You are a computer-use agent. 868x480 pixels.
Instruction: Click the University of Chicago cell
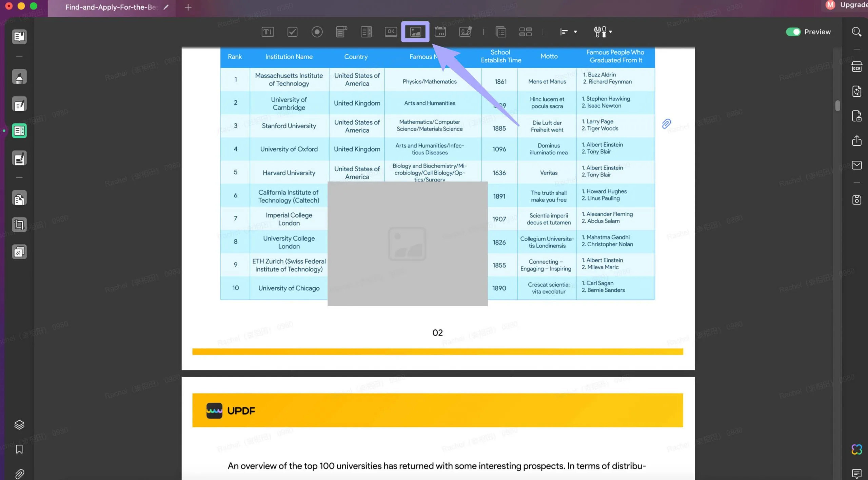click(x=289, y=288)
